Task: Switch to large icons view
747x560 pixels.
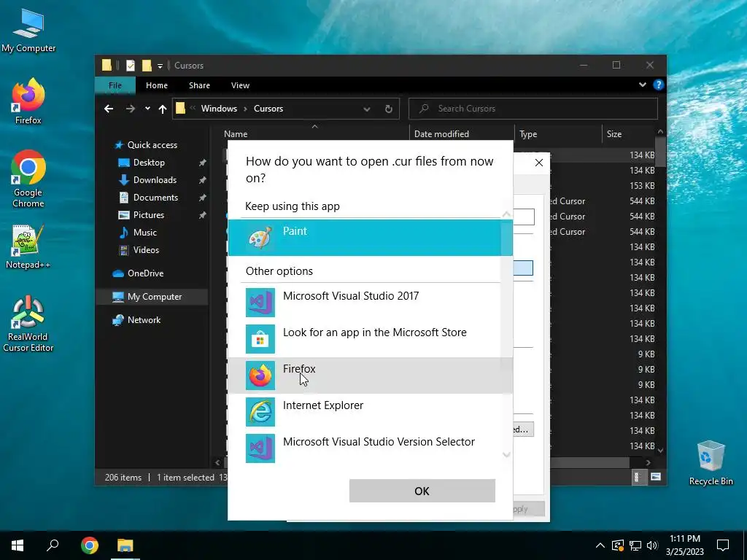Action: 656,477
